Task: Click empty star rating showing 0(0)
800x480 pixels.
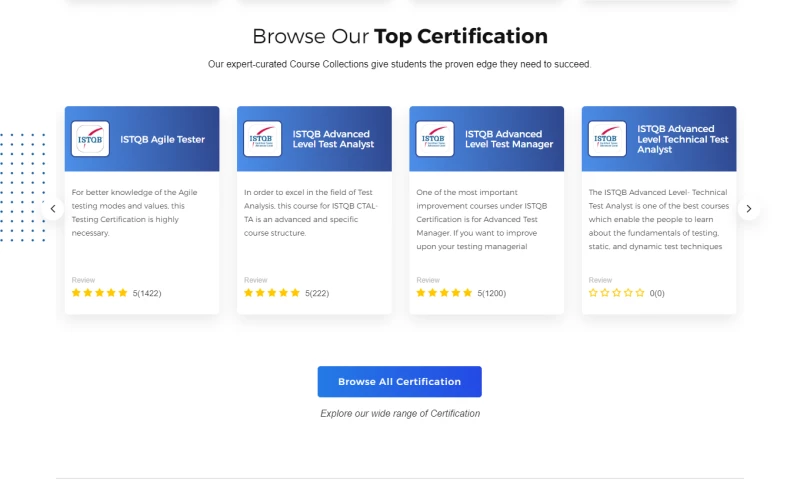Action: (616, 293)
